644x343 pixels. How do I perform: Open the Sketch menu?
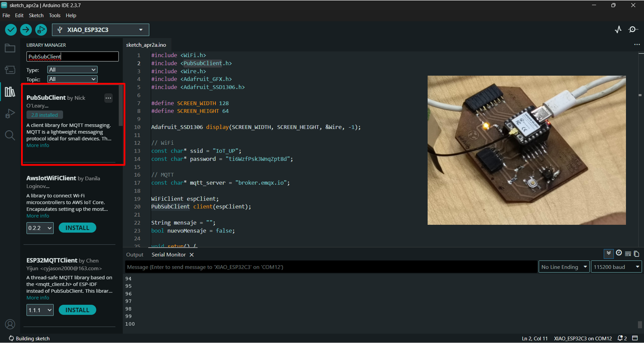pyautogui.click(x=36, y=15)
